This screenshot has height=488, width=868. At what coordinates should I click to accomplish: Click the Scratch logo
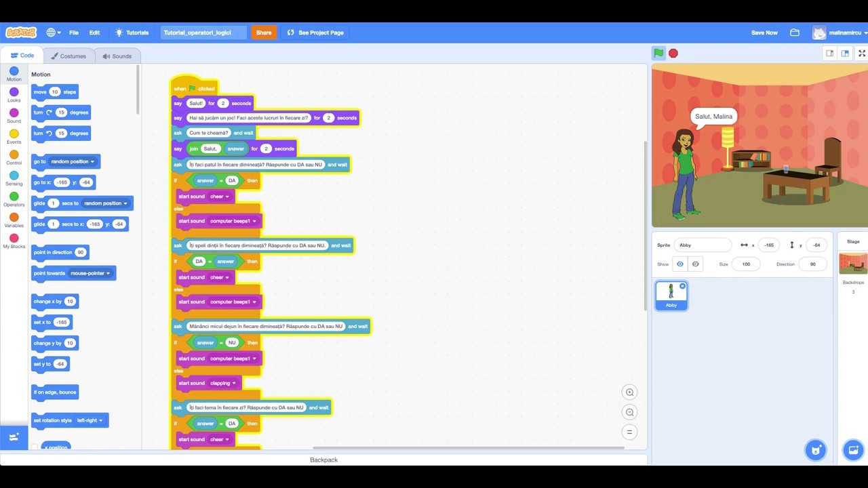(x=21, y=33)
